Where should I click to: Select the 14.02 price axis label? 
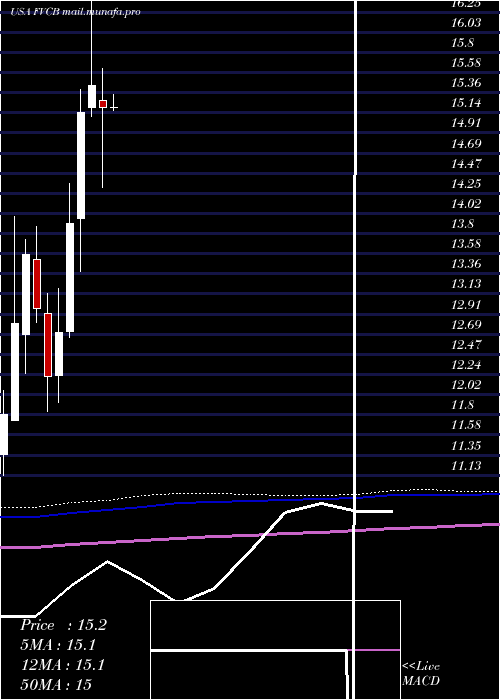(x=466, y=204)
